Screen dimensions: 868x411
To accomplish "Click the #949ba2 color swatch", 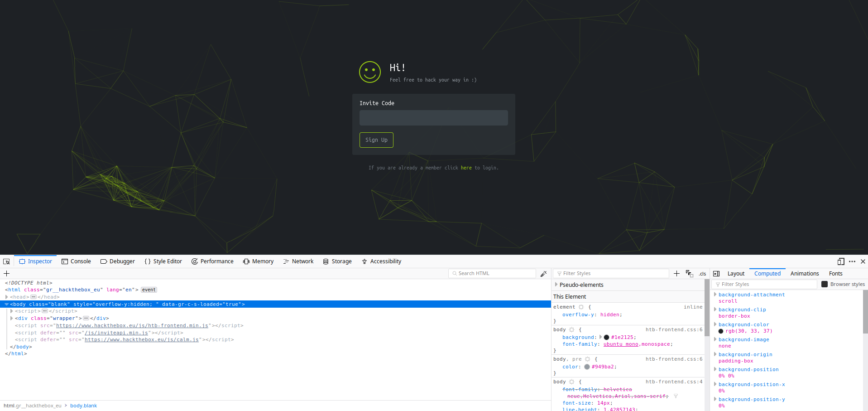I will [587, 367].
